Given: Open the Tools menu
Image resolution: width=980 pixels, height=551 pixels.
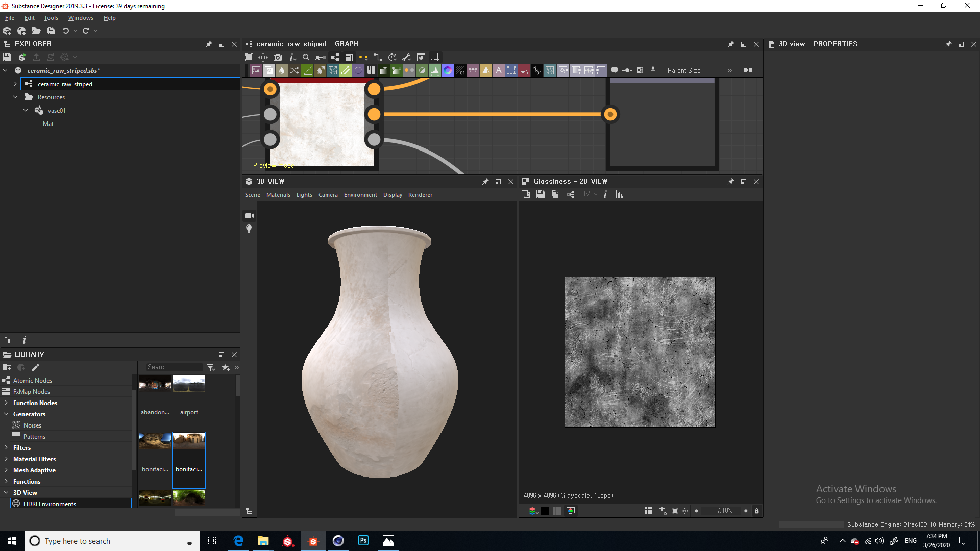Looking at the screenshot, I should (x=51, y=18).
